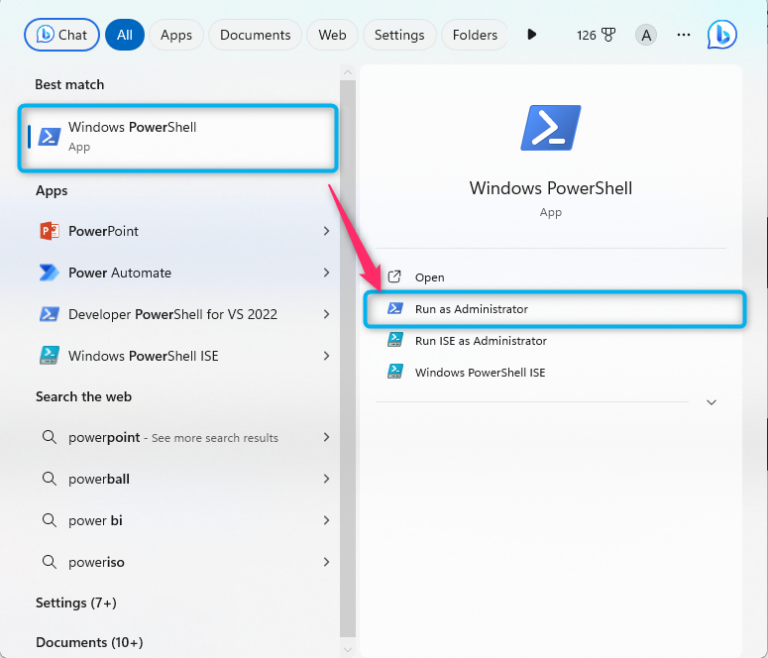
Task: Click the Power Automate app icon
Action: pyautogui.click(x=49, y=272)
